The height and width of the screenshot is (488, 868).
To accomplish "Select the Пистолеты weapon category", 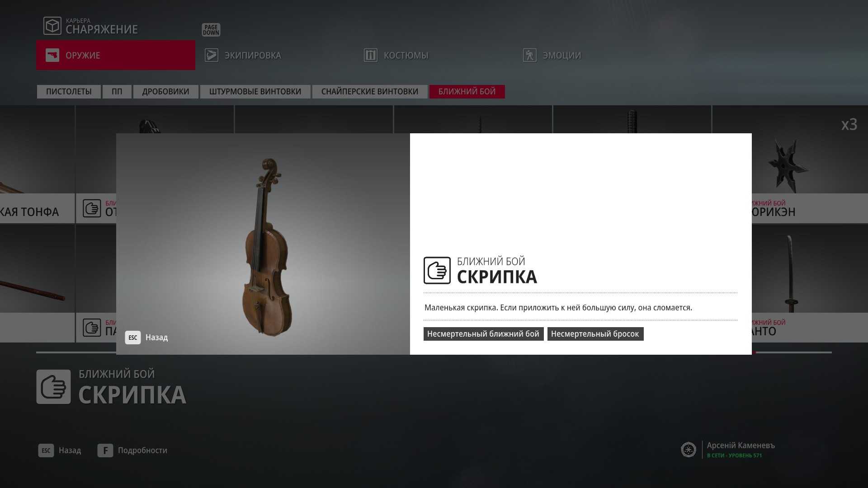I will [69, 92].
